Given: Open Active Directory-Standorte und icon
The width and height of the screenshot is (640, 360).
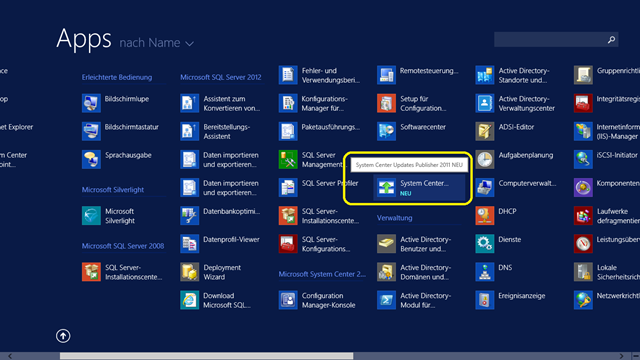Looking at the screenshot, I should point(484,75).
